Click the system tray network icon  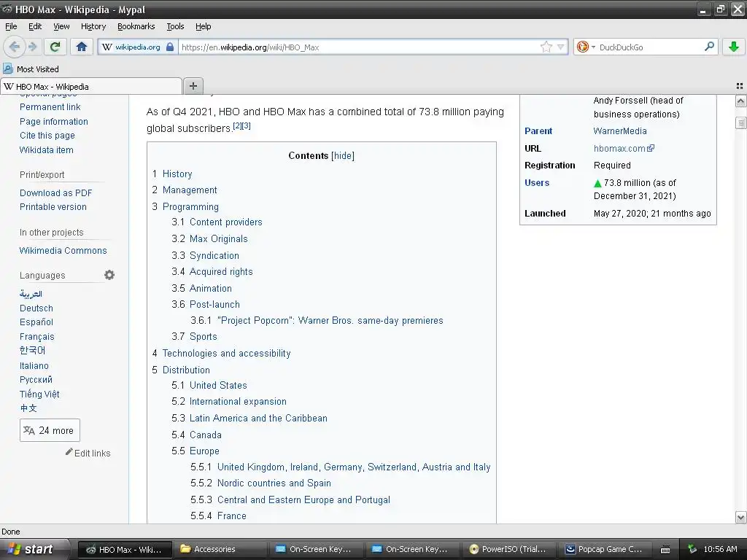click(x=692, y=549)
